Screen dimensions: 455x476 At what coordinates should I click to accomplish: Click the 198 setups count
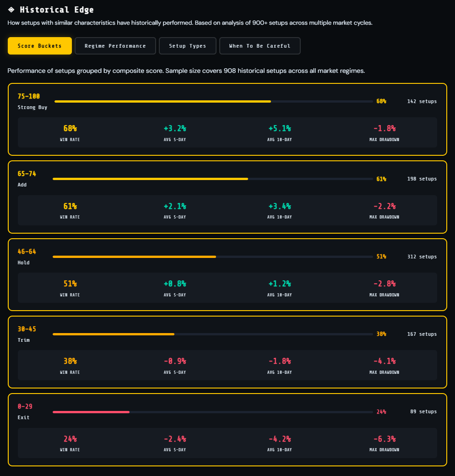422,179
